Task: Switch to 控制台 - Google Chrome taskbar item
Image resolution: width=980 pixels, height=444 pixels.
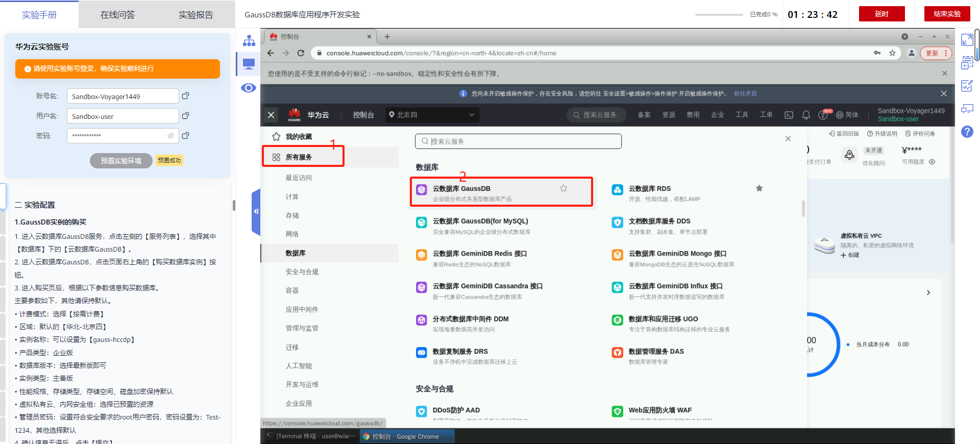Action: [x=406, y=436]
